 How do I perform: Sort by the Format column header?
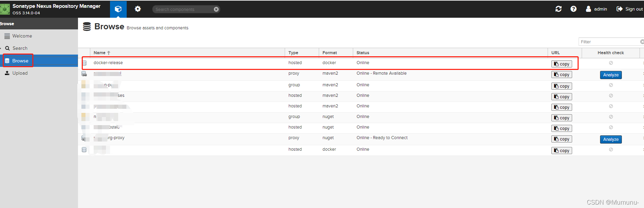(336, 53)
